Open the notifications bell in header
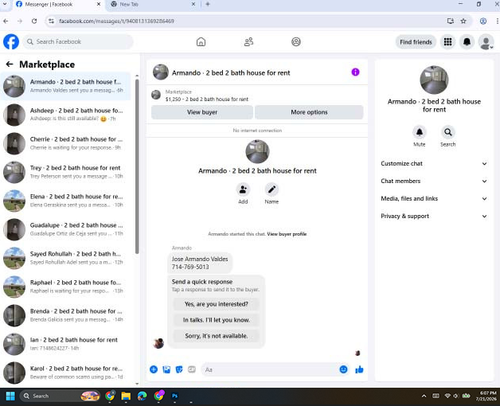 (467, 42)
